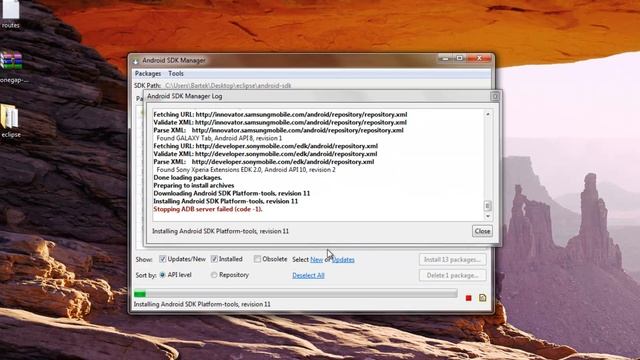Click the Updates selection link
The image size is (640, 360).
click(x=343, y=260)
